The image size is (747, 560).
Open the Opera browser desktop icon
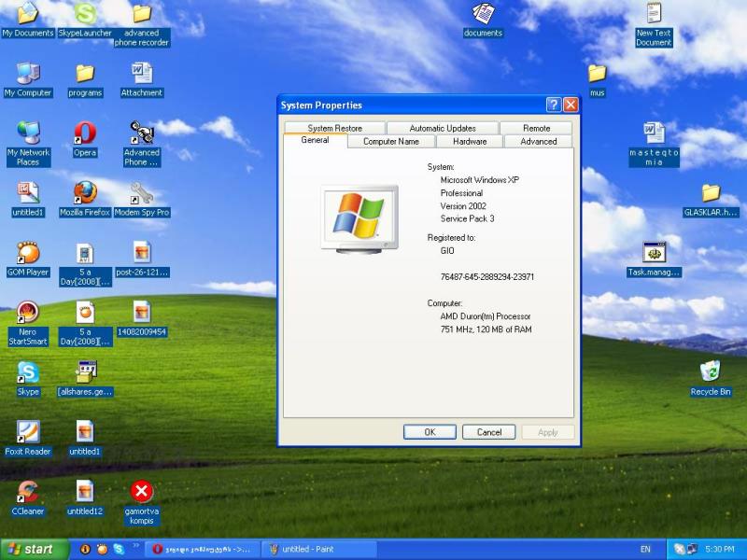(85, 133)
